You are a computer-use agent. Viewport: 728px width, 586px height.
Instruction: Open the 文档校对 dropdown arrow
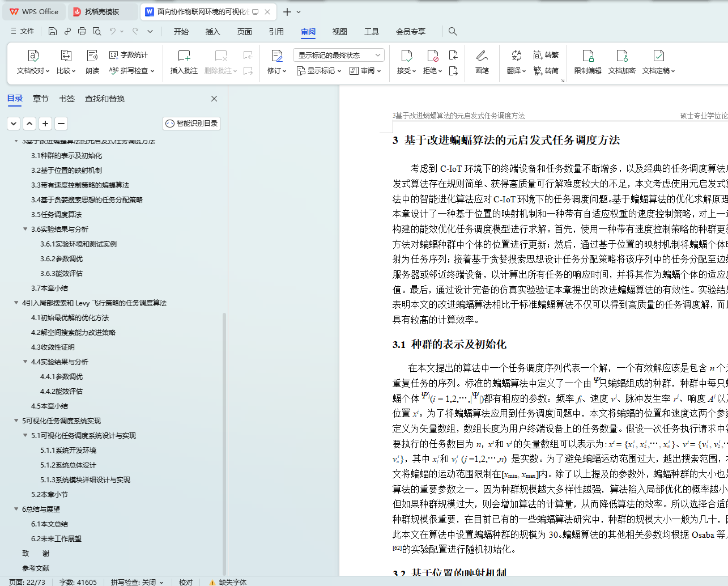coord(48,71)
